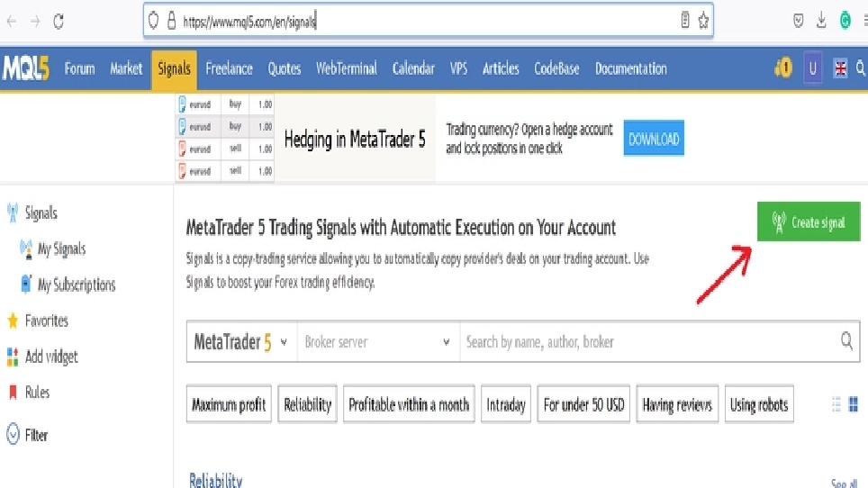Open the VPS section
868x488 pixels.
458,68
